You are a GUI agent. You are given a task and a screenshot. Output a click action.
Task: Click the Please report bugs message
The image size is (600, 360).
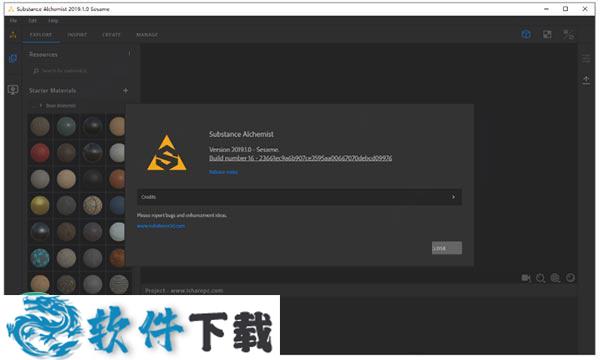(182, 215)
